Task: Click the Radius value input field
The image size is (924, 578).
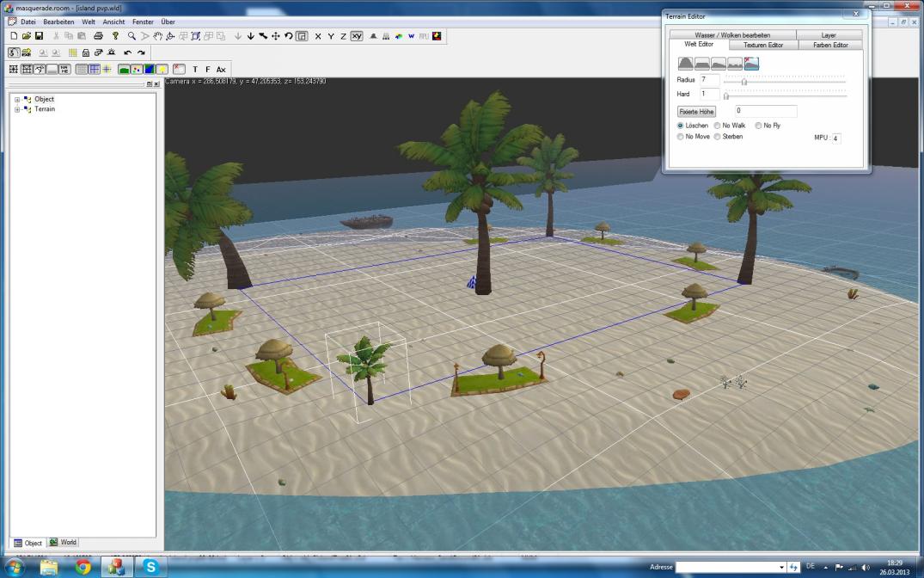Action: pyautogui.click(x=709, y=80)
